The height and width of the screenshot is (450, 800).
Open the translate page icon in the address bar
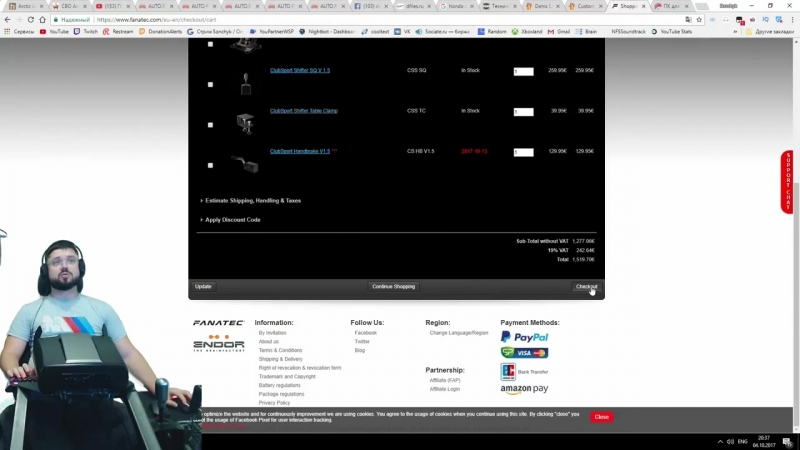[688, 19]
